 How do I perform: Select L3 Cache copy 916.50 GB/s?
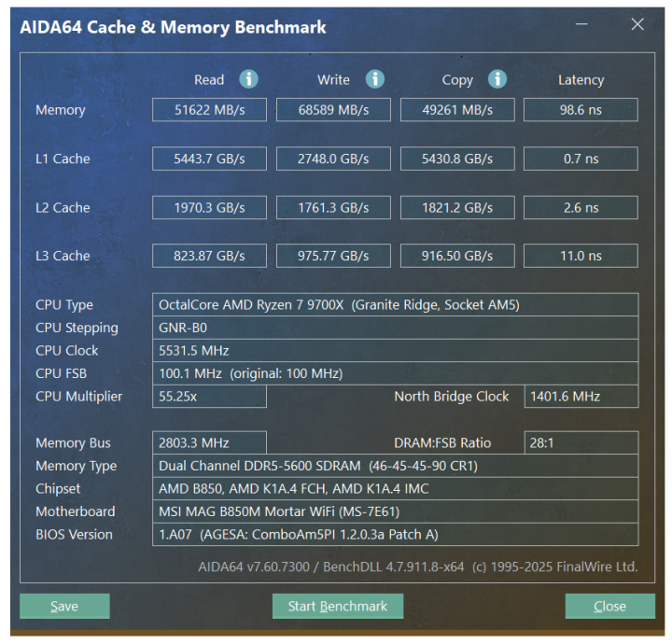[x=457, y=256]
